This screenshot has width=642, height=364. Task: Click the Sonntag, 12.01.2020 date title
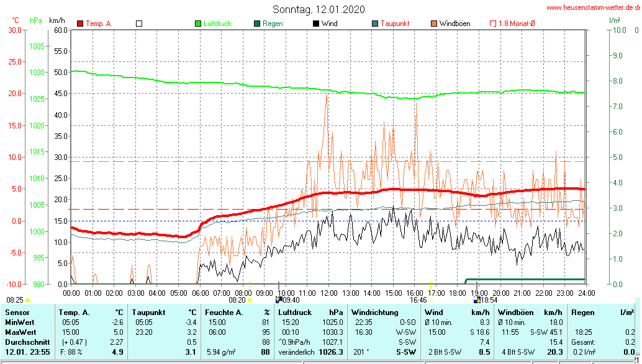click(x=319, y=9)
